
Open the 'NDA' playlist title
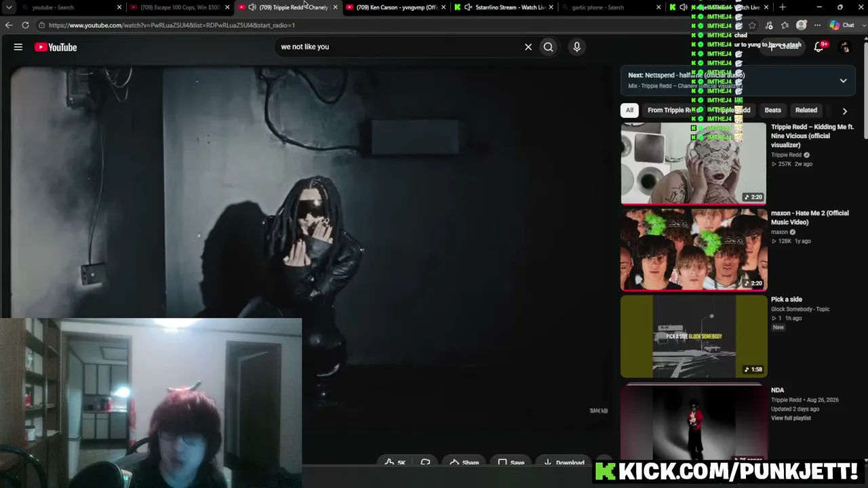click(x=778, y=390)
